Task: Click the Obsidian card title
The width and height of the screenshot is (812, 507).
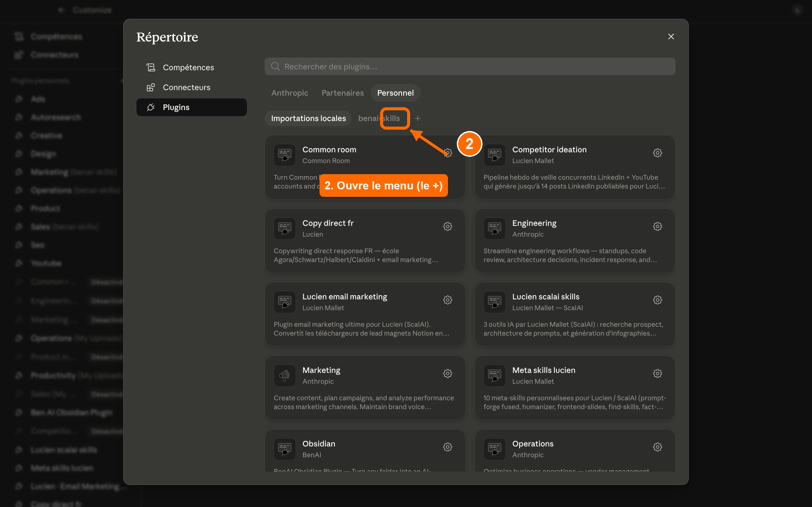Action: click(318, 443)
